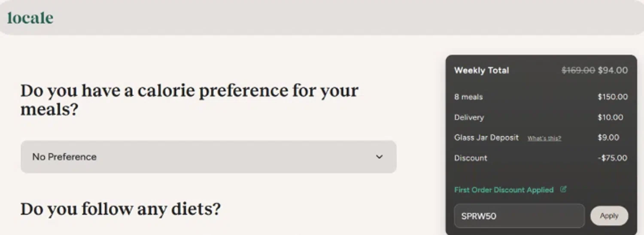Click the "Do you follow any diets?" heading
The height and width of the screenshot is (235, 644).
click(121, 209)
